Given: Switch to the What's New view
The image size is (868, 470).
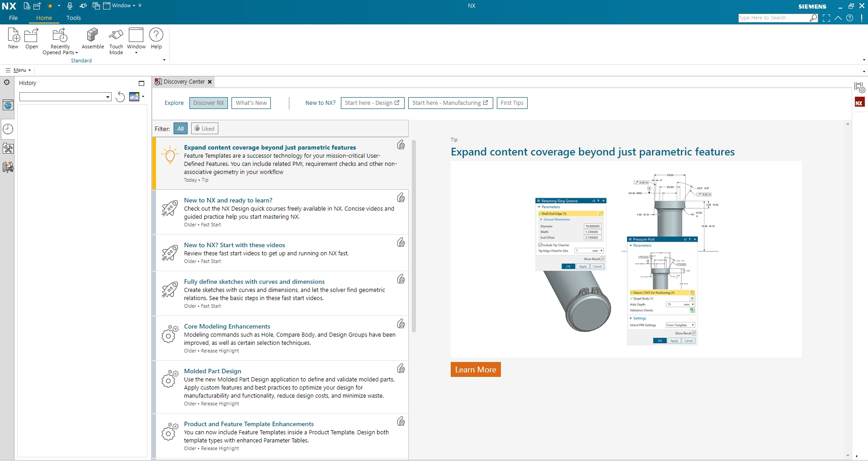Looking at the screenshot, I should [x=251, y=103].
